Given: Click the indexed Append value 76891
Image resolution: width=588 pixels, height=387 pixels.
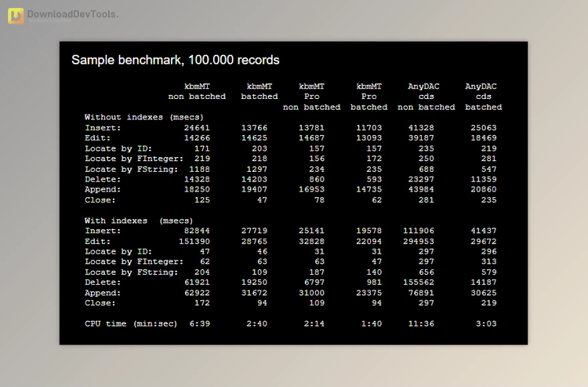Looking at the screenshot, I should [421, 293].
